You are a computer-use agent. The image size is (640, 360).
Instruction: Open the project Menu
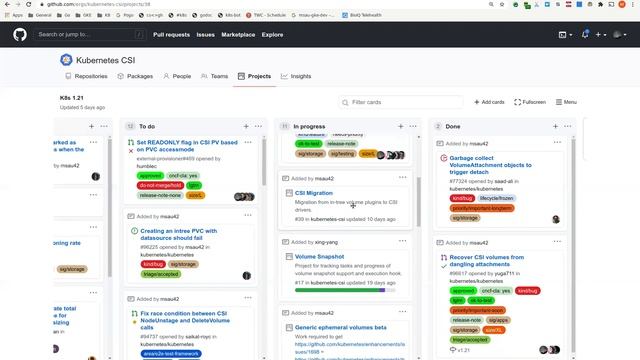pos(566,102)
